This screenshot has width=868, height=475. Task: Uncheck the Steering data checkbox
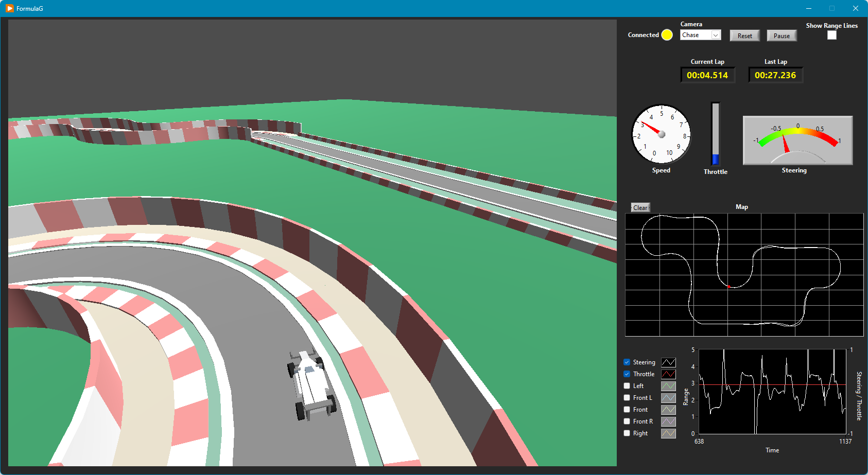(x=627, y=362)
